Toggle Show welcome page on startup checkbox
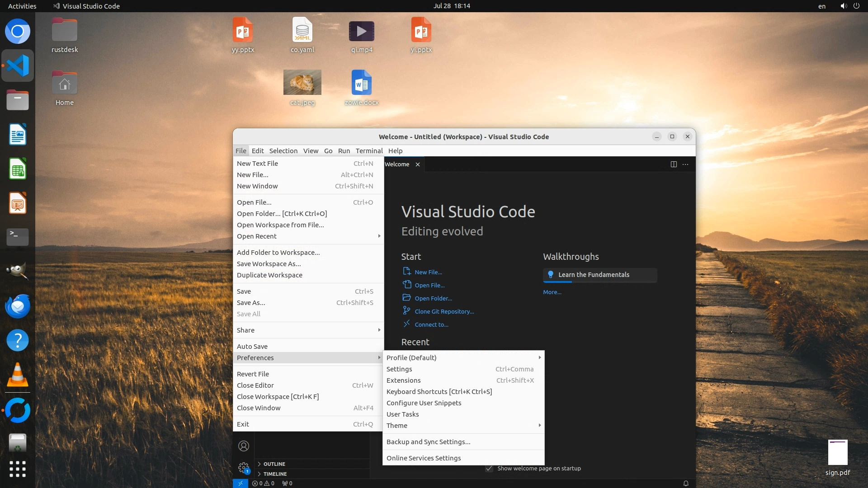This screenshot has height=488, width=868. click(x=489, y=468)
